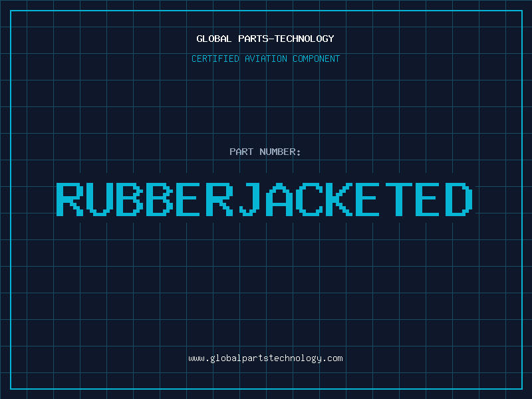The image size is (532, 399).
Task: Click the final letter D of RUBBERJACKETED
Action: 459,199
